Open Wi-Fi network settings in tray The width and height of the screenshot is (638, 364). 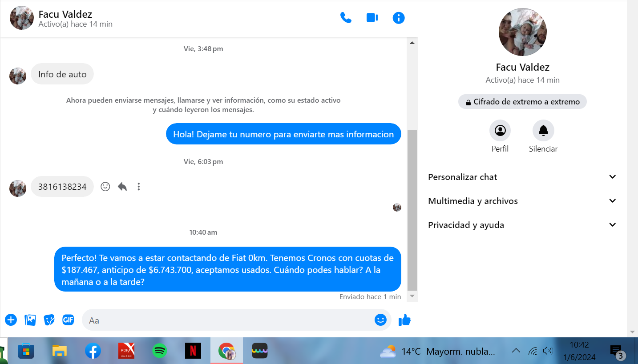[533, 351]
